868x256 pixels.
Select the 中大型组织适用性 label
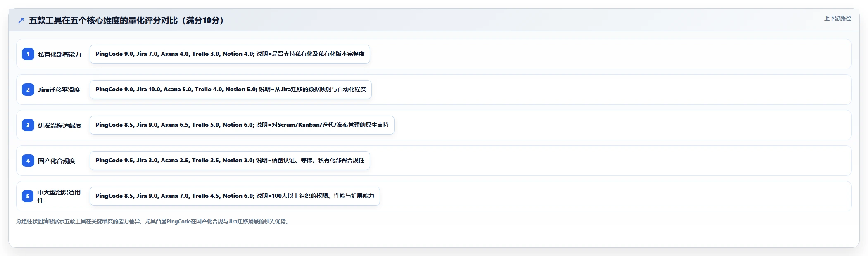click(x=59, y=196)
